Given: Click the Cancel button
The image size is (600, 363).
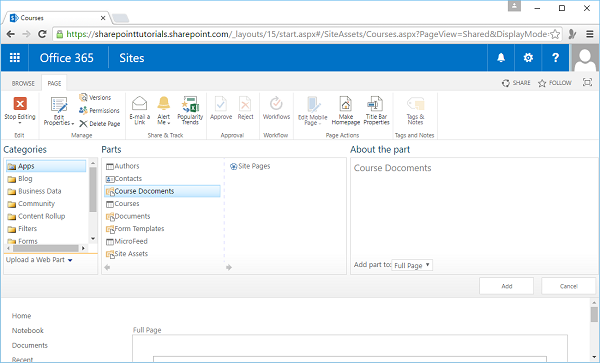Looking at the screenshot, I should click(568, 286).
